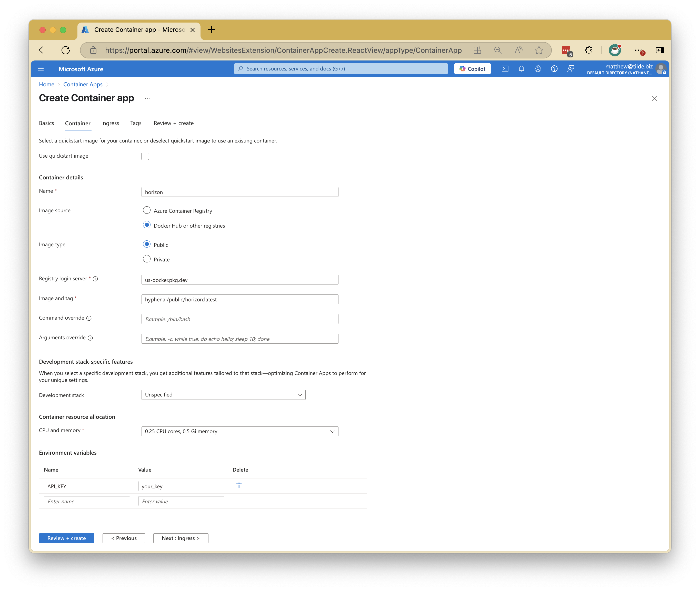Viewport: 700px width, 591px height.
Task: Switch to the Basics tab
Action: [46, 123]
